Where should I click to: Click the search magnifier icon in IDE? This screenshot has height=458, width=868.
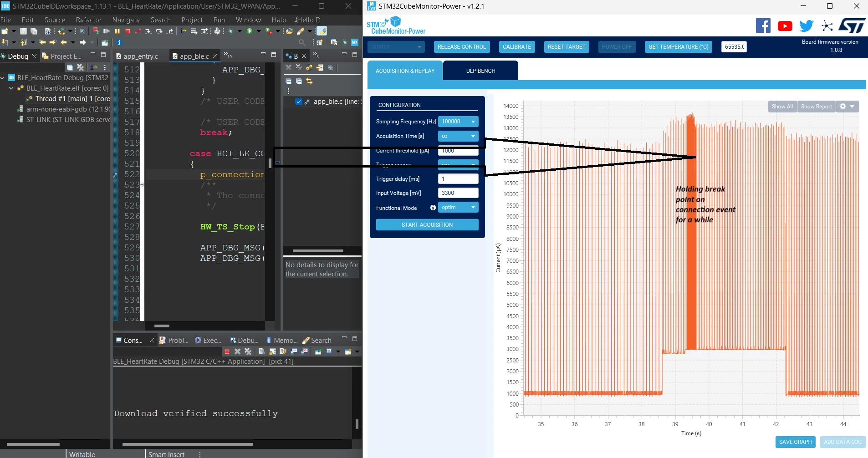click(302, 42)
